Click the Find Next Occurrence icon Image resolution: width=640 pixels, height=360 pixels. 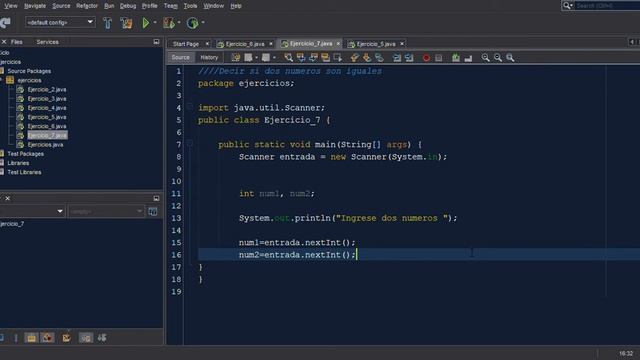point(313,58)
